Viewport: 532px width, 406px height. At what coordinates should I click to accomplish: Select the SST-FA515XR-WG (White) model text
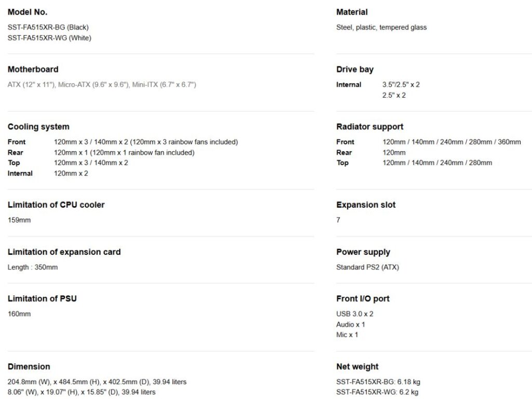[49, 38]
